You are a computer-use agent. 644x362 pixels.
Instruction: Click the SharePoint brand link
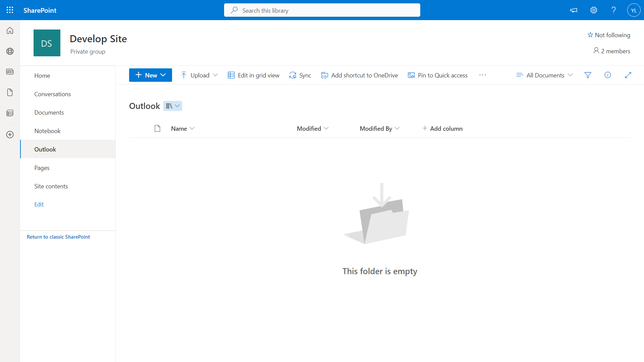pos(40,10)
